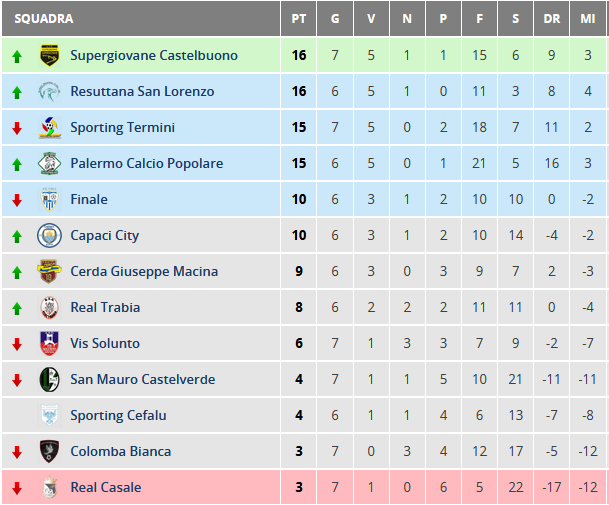609x505 pixels.
Task: Open the Sporting Cefalu team link
Action: coord(118,415)
